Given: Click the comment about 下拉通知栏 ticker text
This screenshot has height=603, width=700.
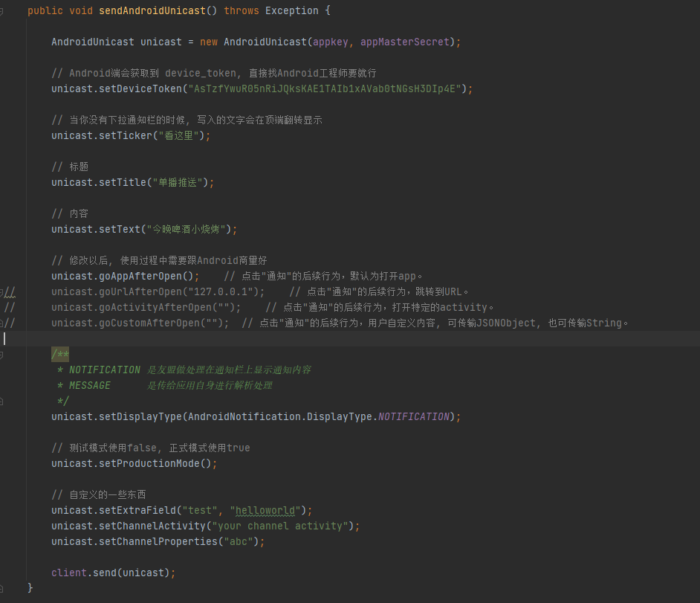Looking at the screenshot, I should pos(187,120).
